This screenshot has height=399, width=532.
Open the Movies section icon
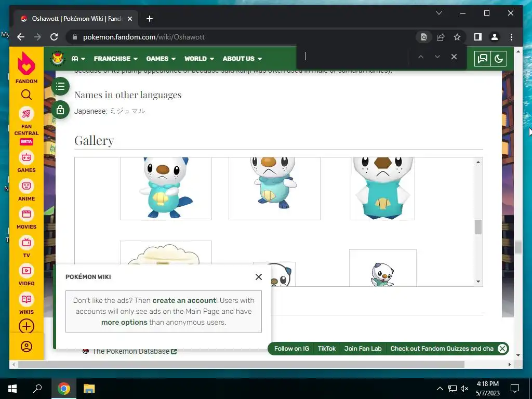click(x=26, y=218)
